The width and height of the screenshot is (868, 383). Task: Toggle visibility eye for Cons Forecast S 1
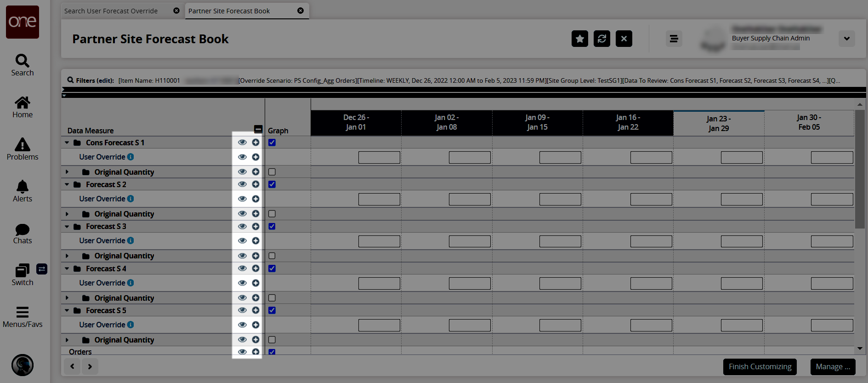[242, 143]
